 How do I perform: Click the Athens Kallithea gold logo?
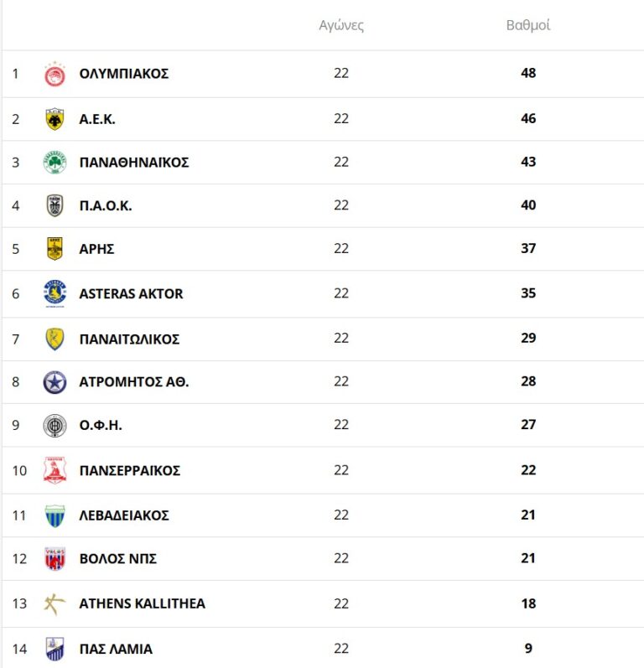[55, 603]
